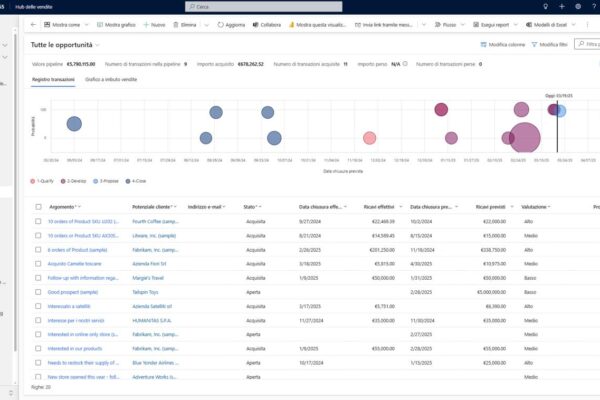Screen dimensions: 600x400
Task: Tick the Good prospect (sample) row checkbox
Action: (38, 292)
